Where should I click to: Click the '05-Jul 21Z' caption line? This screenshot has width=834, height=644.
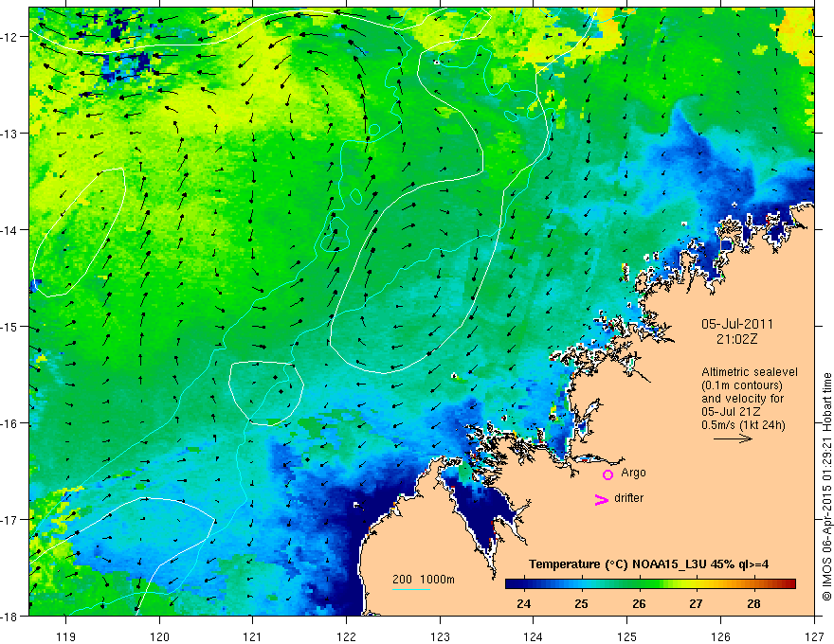click(731, 412)
